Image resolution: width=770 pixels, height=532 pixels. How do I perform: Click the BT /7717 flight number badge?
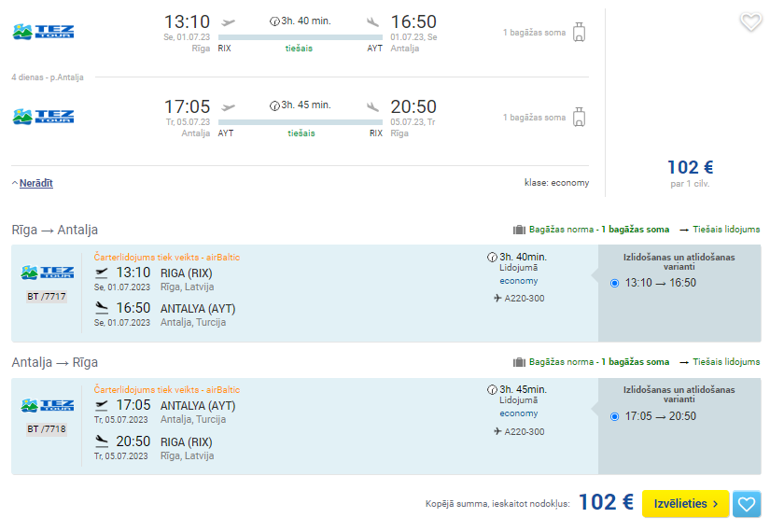tap(46, 297)
